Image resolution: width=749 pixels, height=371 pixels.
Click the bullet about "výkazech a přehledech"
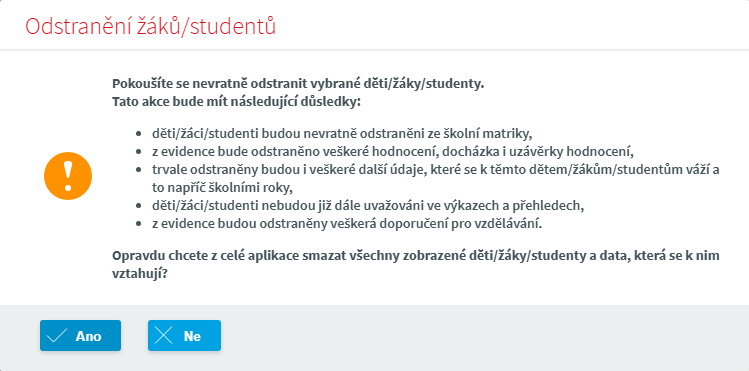tap(368, 206)
